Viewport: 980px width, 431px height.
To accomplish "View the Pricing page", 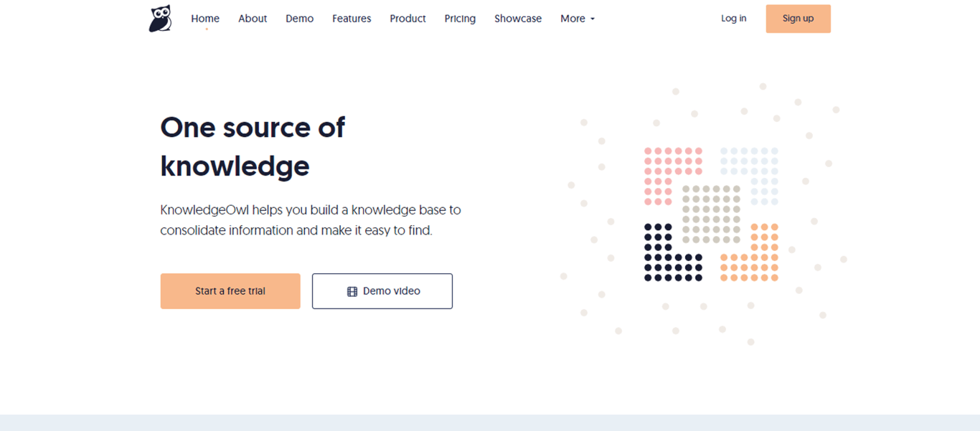I will point(460,19).
